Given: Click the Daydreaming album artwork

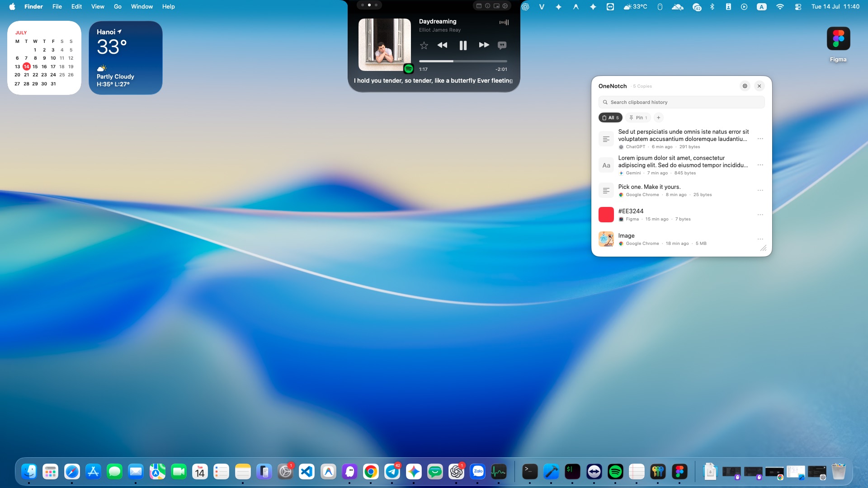Looking at the screenshot, I should click(x=385, y=45).
